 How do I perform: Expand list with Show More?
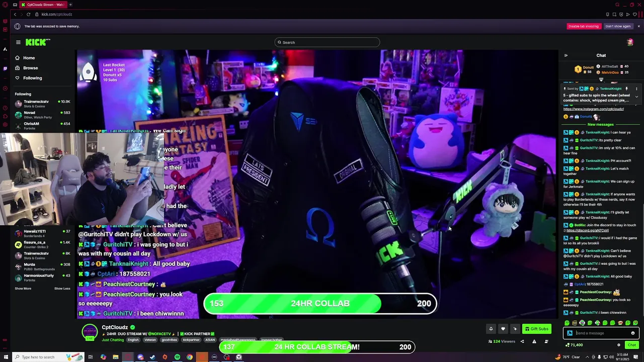pyautogui.click(x=23, y=289)
